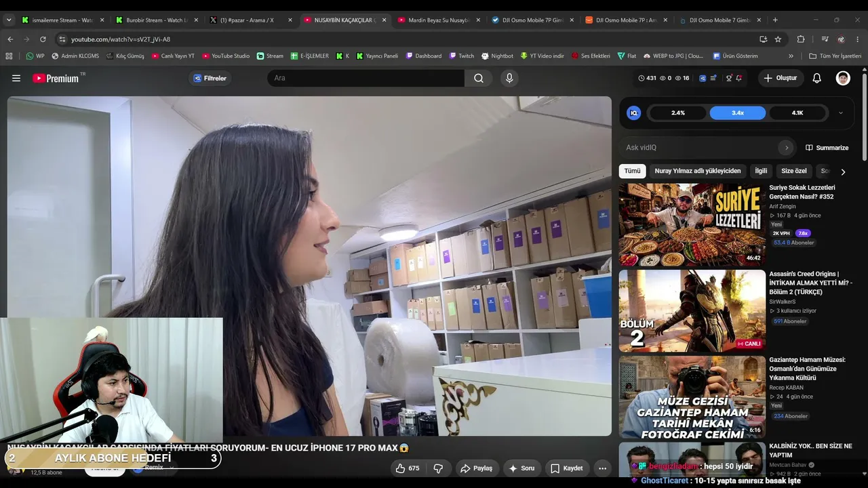The image size is (868, 488).
Task: Open the tab search dropdown arrow
Action: pos(9,20)
